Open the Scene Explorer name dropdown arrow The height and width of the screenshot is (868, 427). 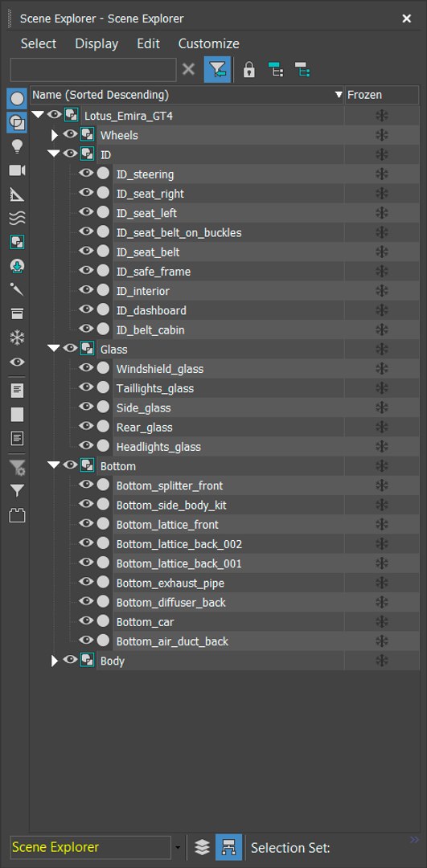(x=178, y=848)
